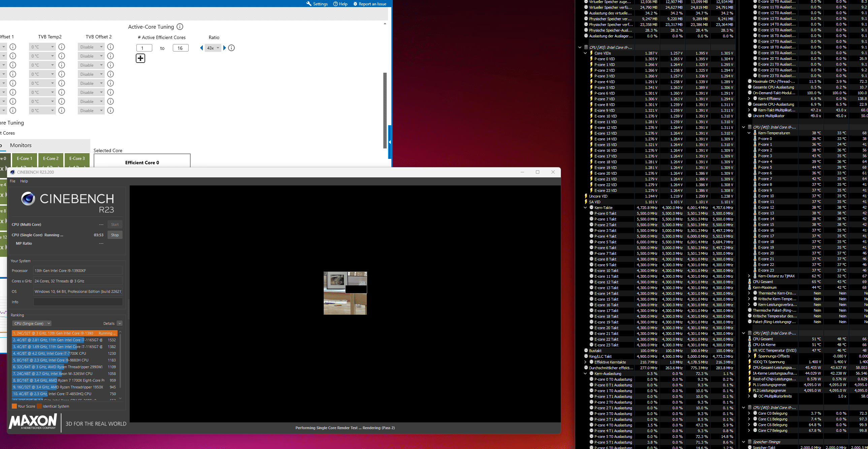Image resolution: width=868 pixels, height=449 pixels.
Task: Select PL1 Leistungsgrenze sensor row
Action: tap(807, 385)
